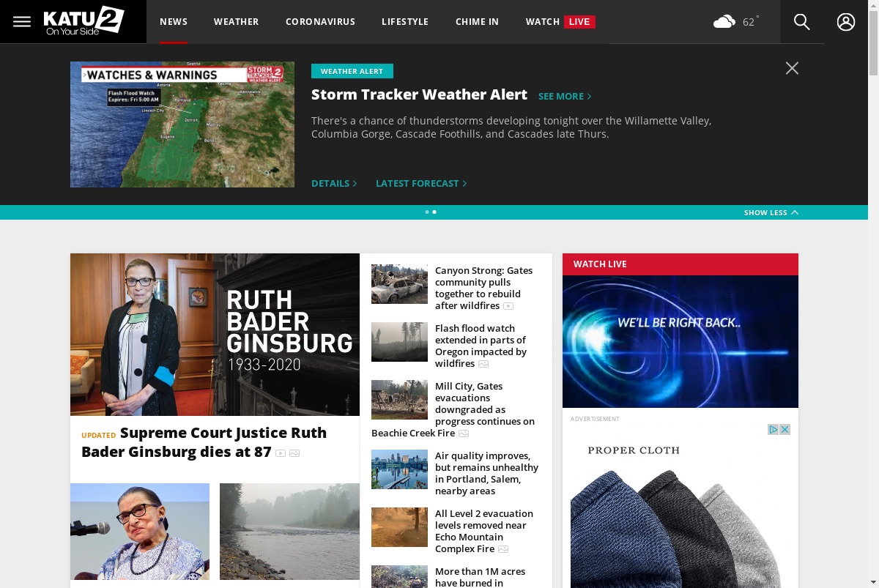Open wildfire thumbnail for Echo Mountain story

point(399,527)
